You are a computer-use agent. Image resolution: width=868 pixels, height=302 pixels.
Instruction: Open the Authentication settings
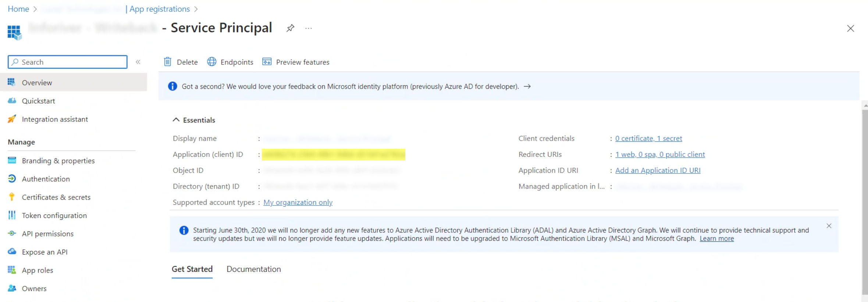pos(46,179)
